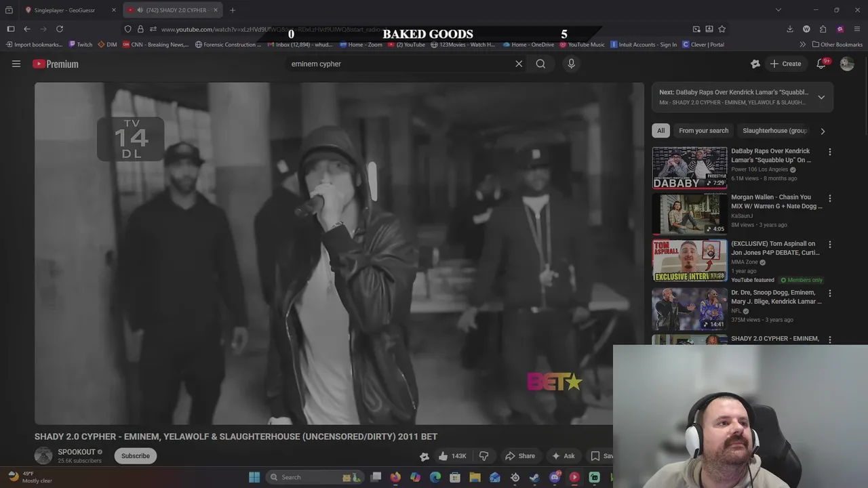Open Task View on taskbar
The height and width of the screenshot is (488, 868).
click(376, 477)
